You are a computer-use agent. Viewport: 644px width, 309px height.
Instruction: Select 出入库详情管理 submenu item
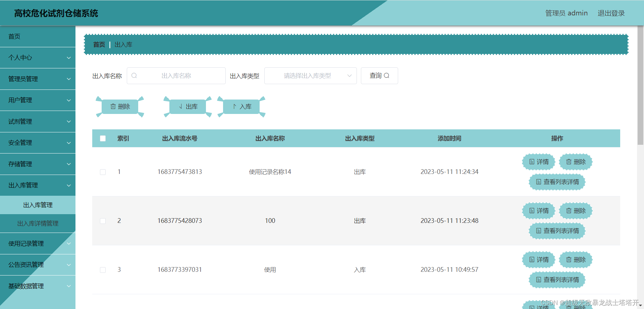tap(38, 224)
